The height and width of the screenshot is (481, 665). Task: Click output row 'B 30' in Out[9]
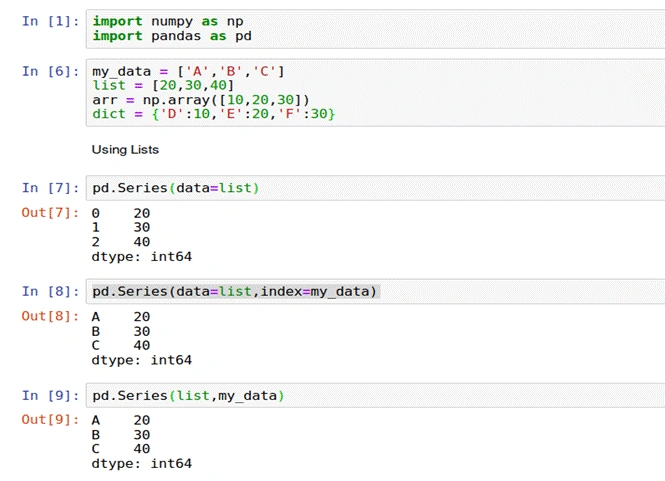121,435
